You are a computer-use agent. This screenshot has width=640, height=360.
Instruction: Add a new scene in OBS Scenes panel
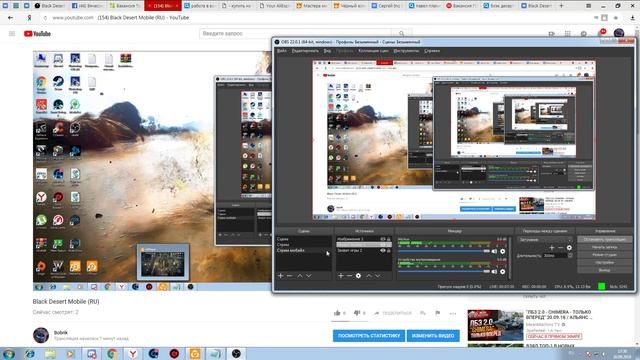(x=280, y=276)
